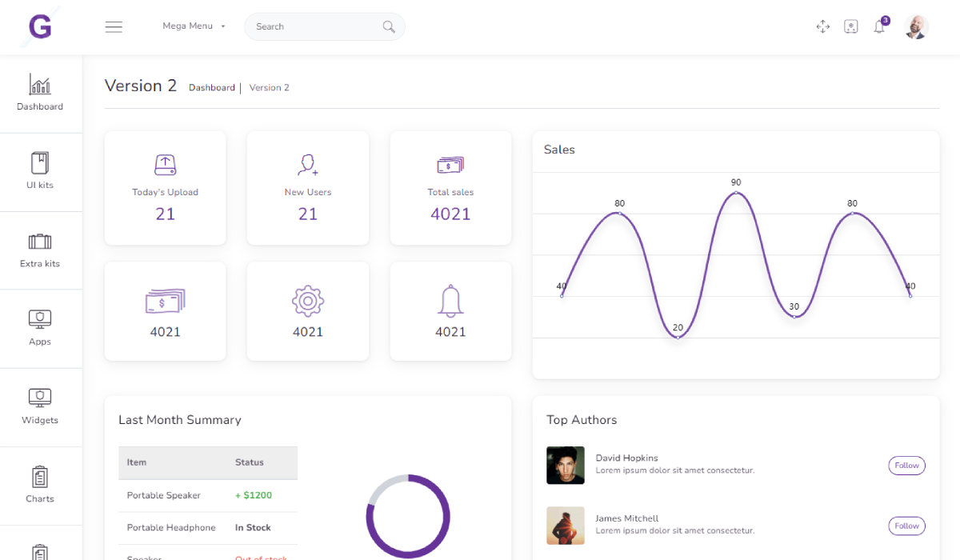Select the New Users value 21

[308, 214]
